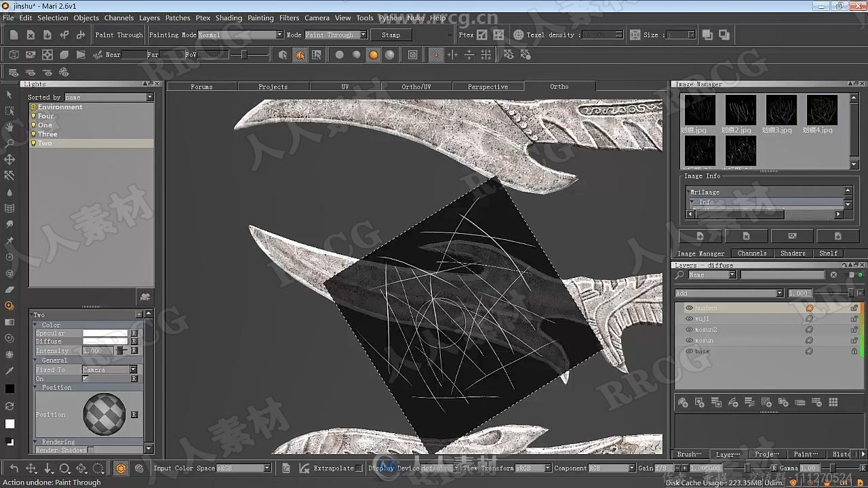This screenshot has height=488, width=868.
Task: Select the 划痕2.jpg image thumbnail
Action: (x=741, y=109)
